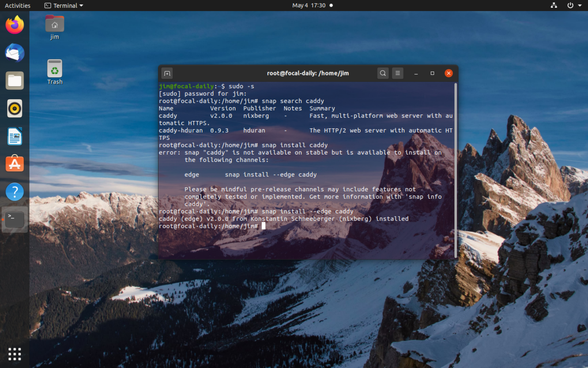Launch Ubuntu Software from the dock
The width and height of the screenshot is (588, 368).
(x=14, y=164)
